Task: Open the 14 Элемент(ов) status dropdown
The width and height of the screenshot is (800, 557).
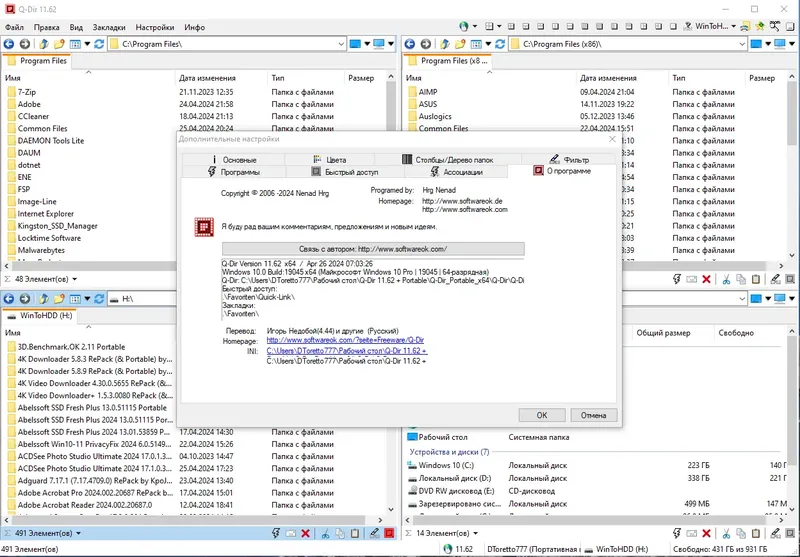Action: coord(475,534)
